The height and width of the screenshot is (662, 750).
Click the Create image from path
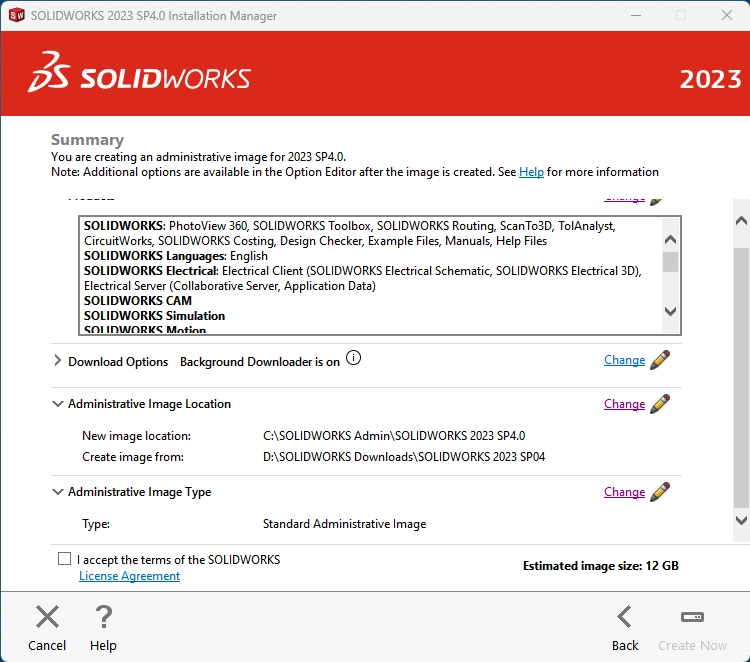(x=404, y=457)
